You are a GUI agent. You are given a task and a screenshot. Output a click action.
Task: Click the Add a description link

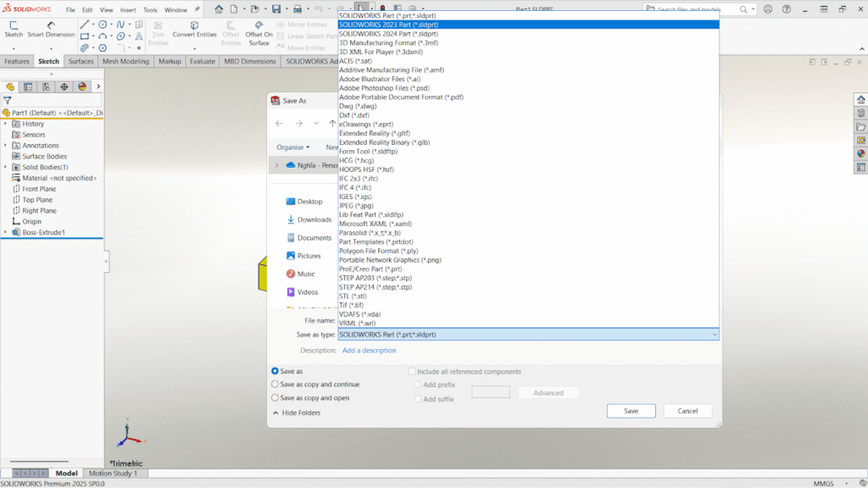click(x=369, y=350)
